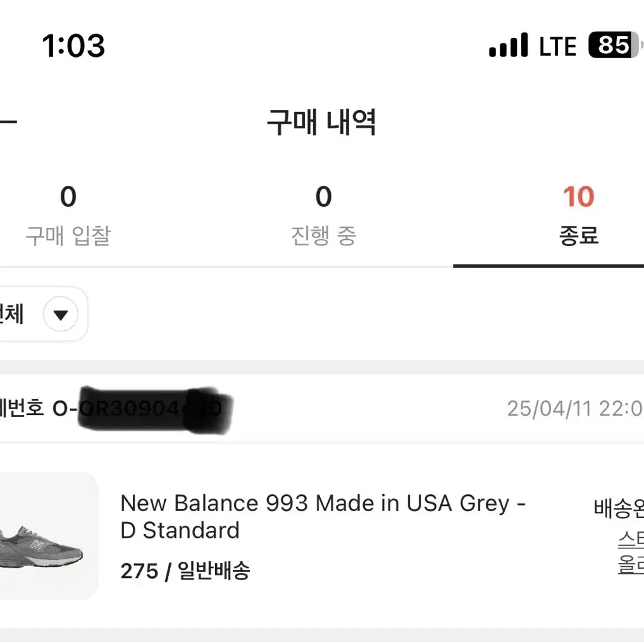Tap the battery indicator showing 85
Viewport: 644px width, 644px height.
coord(613,45)
